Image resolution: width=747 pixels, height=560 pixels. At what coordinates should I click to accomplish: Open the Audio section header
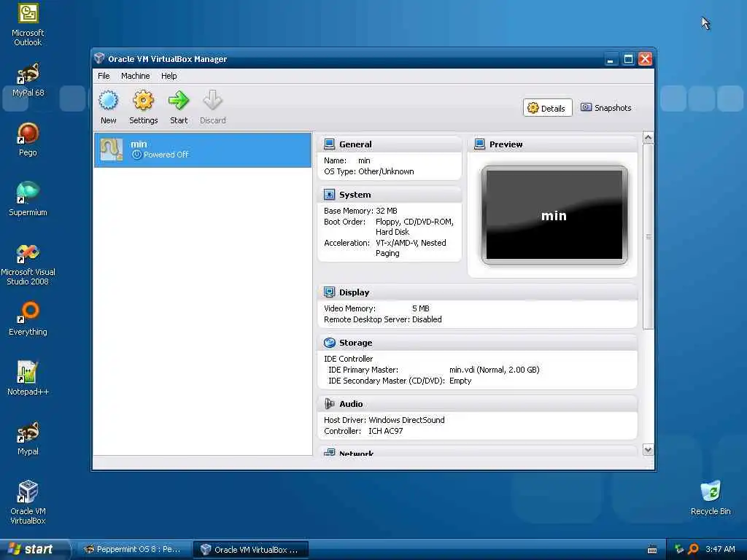point(477,404)
